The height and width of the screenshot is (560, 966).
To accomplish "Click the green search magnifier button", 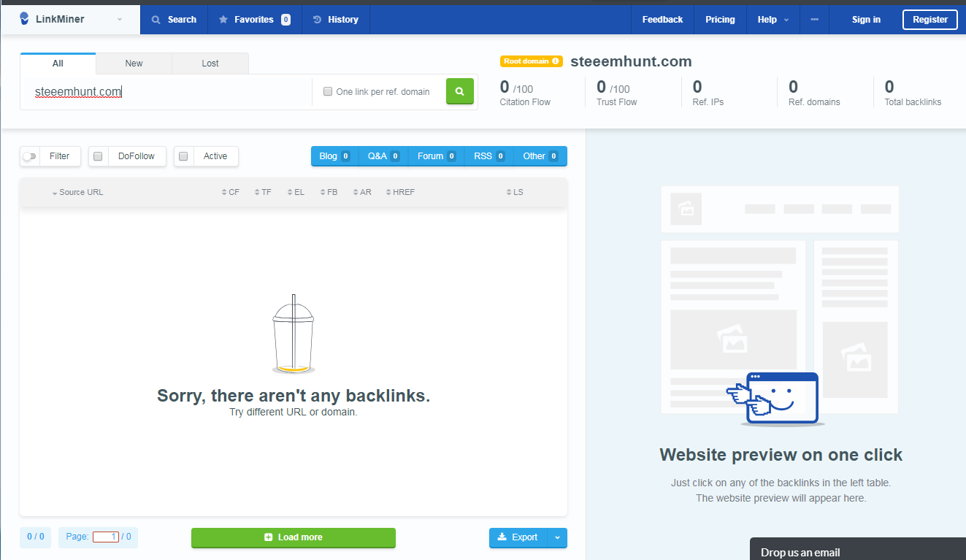I will [460, 91].
